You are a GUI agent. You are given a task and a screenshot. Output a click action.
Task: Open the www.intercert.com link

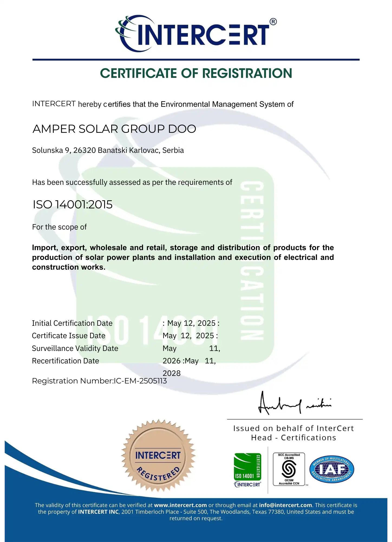[180, 505]
